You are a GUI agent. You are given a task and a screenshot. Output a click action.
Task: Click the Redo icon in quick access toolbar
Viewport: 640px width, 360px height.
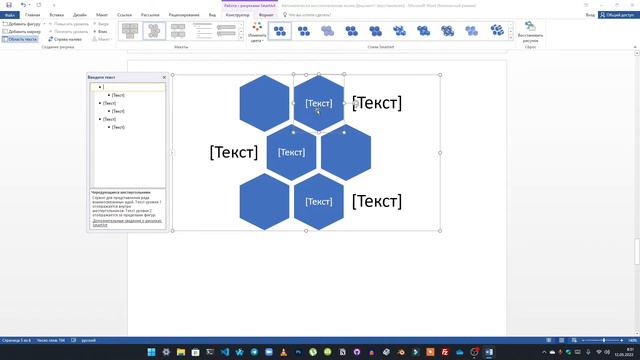pyautogui.click(x=39, y=5)
